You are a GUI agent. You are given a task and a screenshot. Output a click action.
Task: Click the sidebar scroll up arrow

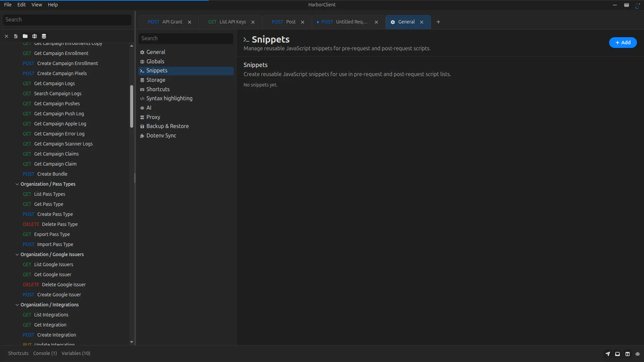pyautogui.click(x=131, y=46)
